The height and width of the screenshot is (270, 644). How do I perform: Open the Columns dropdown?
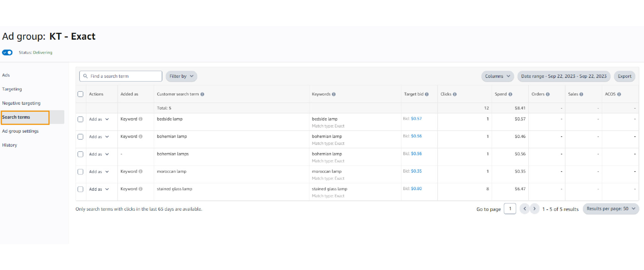tap(497, 76)
